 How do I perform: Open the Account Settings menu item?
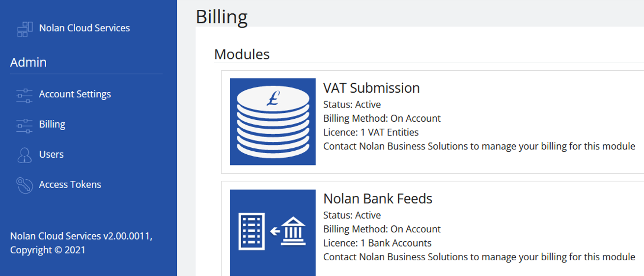pyautogui.click(x=75, y=94)
